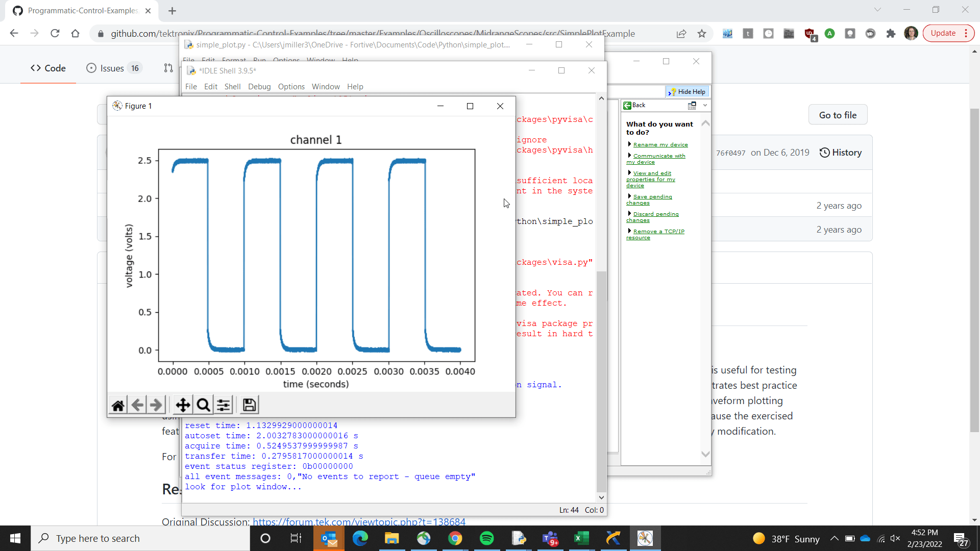
Task: Open the Configure subplots sliders icon
Action: click(x=224, y=406)
